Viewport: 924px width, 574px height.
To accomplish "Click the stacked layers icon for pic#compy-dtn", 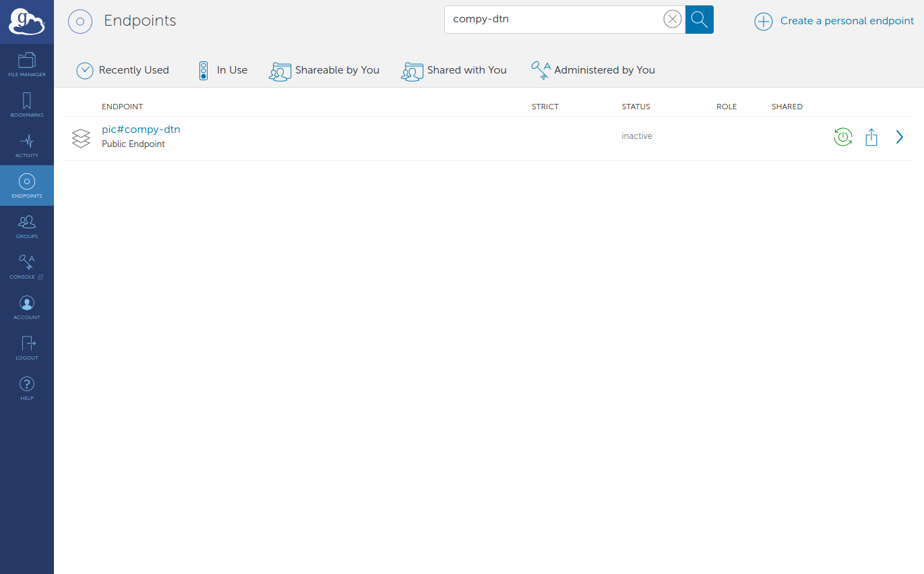I will [x=81, y=138].
